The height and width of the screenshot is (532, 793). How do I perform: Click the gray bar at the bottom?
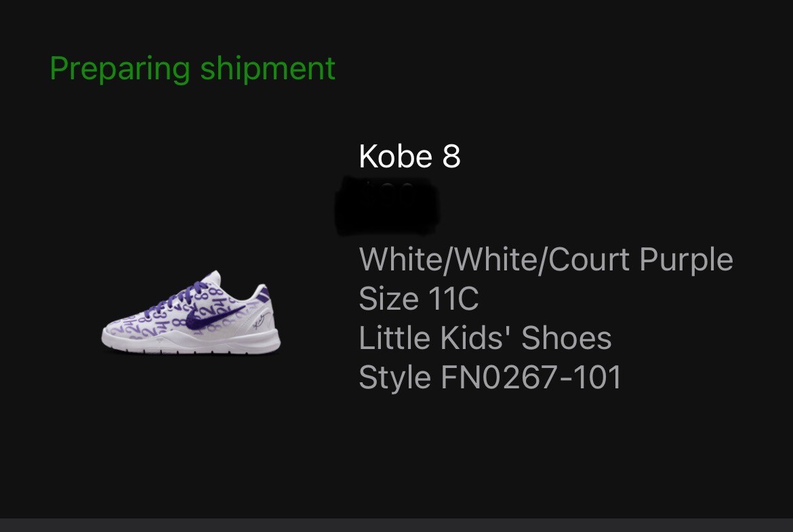tap(396, 525)
